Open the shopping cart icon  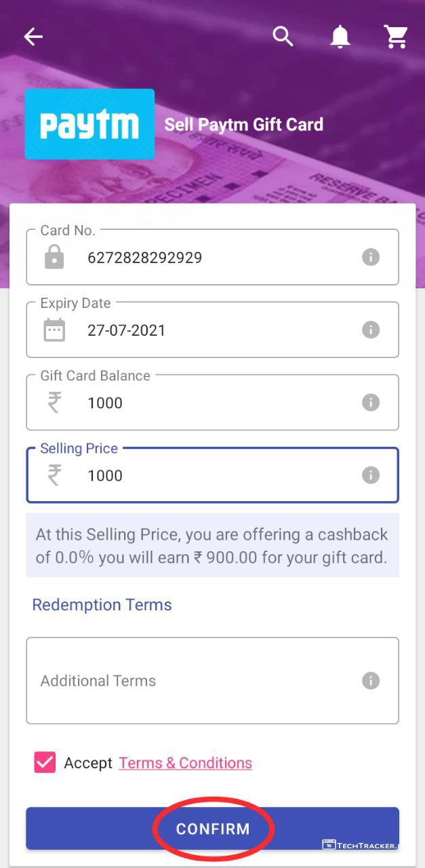coord(396,37)
